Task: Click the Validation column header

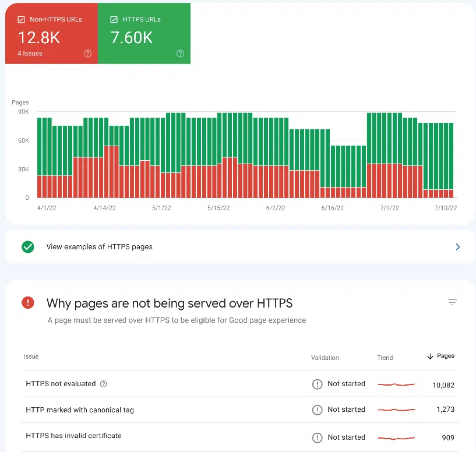Action: [325, 358]
